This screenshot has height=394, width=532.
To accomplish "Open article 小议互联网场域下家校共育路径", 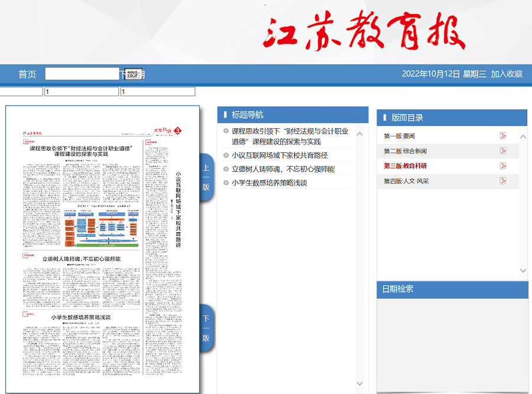I will 280,155.
